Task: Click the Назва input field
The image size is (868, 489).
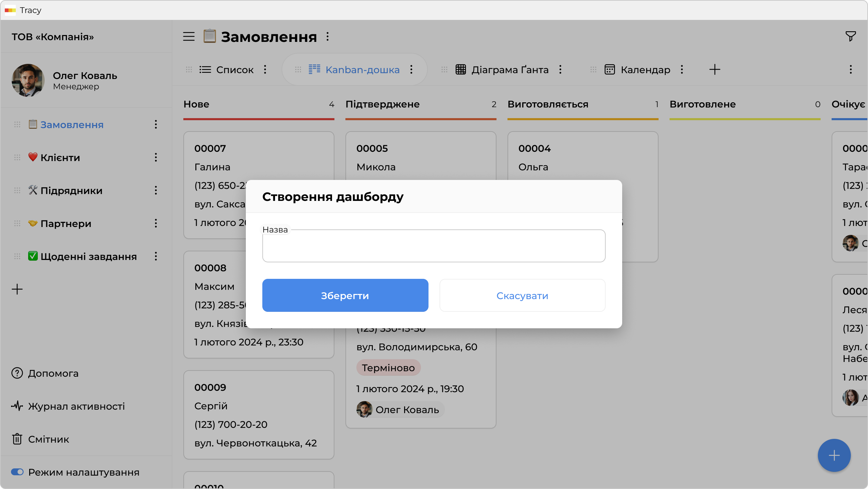Action: (434, 246)
